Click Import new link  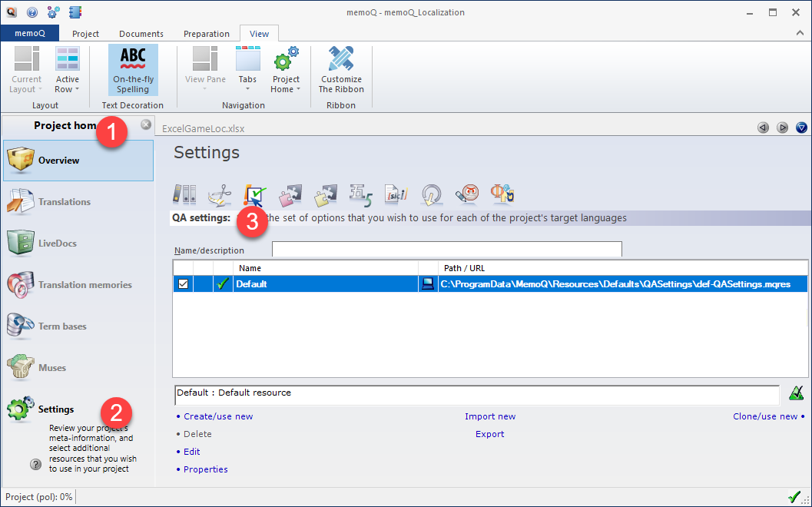[x=490, y=416]
